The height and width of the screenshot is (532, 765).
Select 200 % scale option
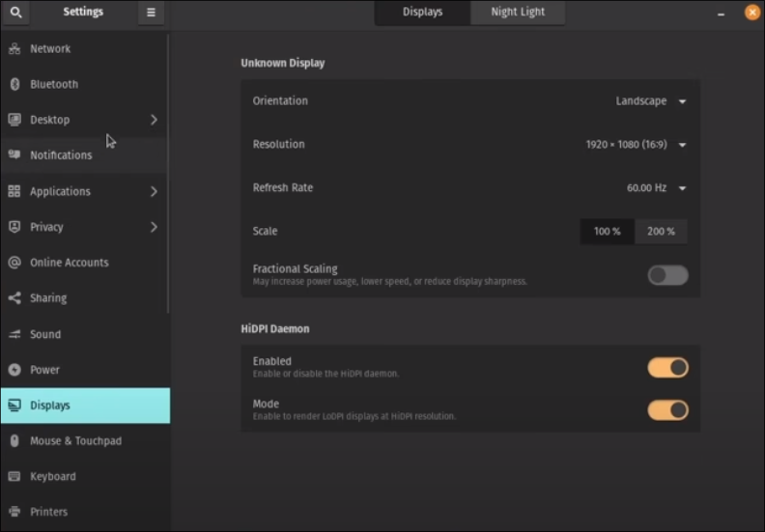point(661,231)
